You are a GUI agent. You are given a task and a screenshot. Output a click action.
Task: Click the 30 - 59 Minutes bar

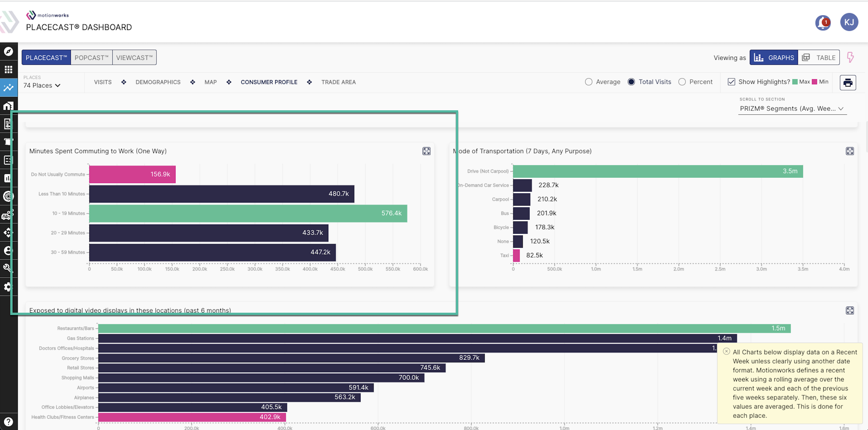pyautogui.click(x=212, y=252)
